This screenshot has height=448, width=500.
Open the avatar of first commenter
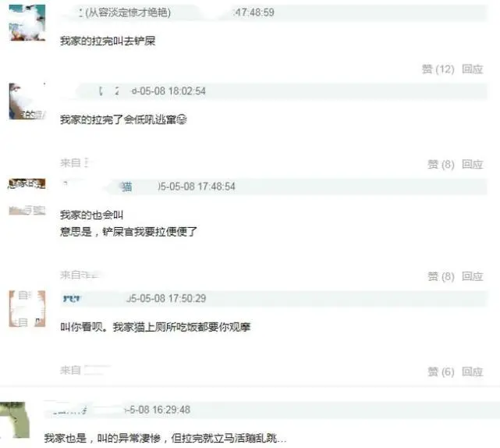click(27, 23)
